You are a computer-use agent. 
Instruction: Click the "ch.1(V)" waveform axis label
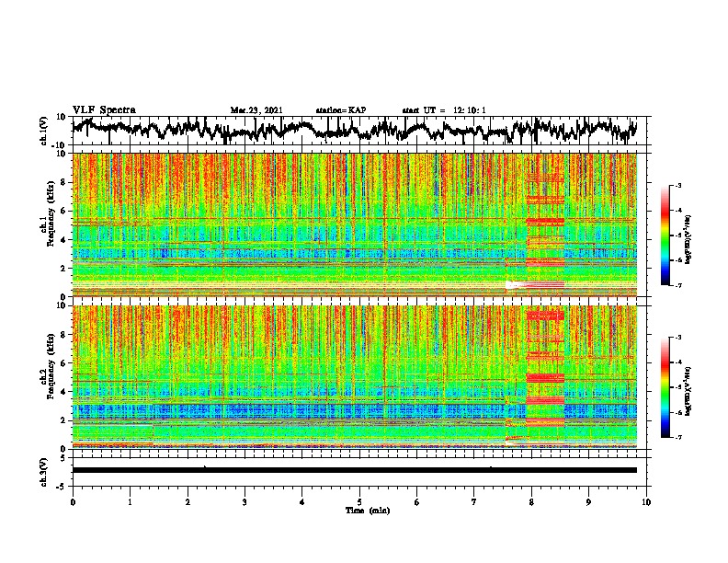point(44,131)
